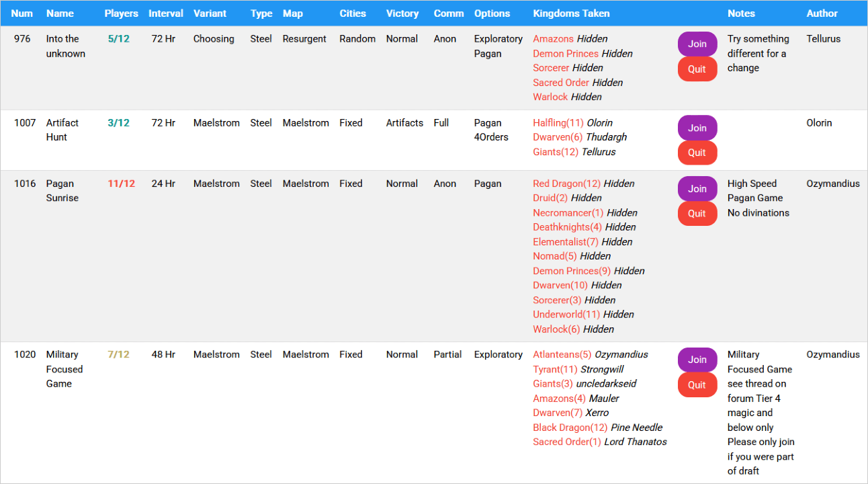Image resolution: width=868 pixels, height=484 pixels.
Task: Select the Black Dragon(12) kingdom link
Action: point(570,428)
